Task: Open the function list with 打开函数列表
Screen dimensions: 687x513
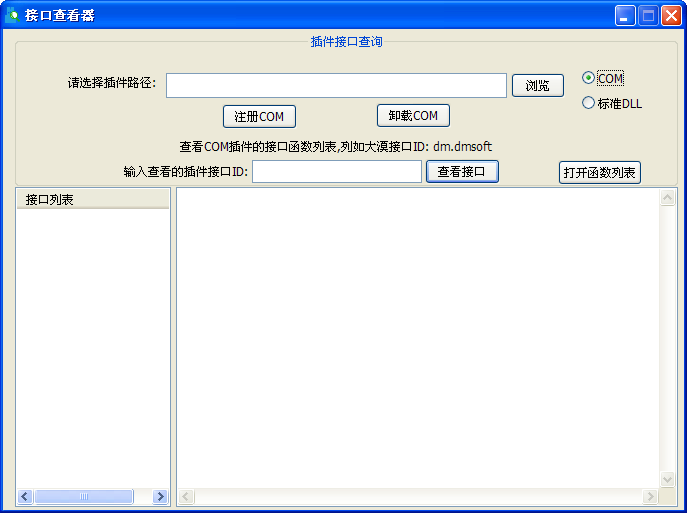Action: [x=599, y=173]
